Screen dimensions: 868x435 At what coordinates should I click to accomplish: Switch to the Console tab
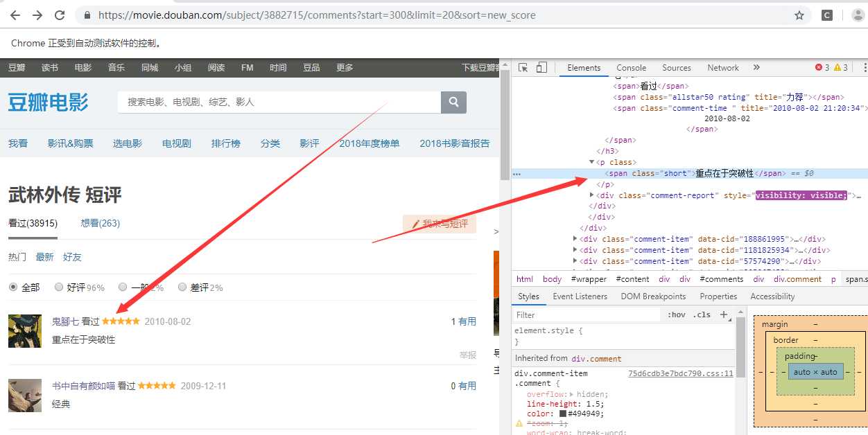coord(631,67)
